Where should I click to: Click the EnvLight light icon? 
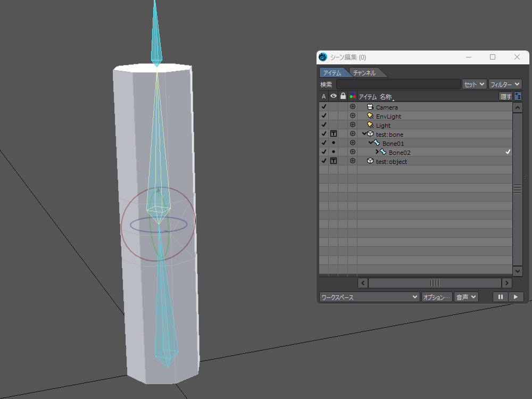pos(370,116)
